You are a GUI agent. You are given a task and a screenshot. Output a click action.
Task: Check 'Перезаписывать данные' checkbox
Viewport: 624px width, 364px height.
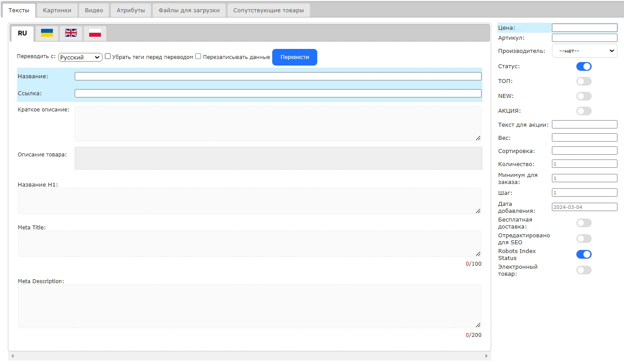[x=198, y=56]
